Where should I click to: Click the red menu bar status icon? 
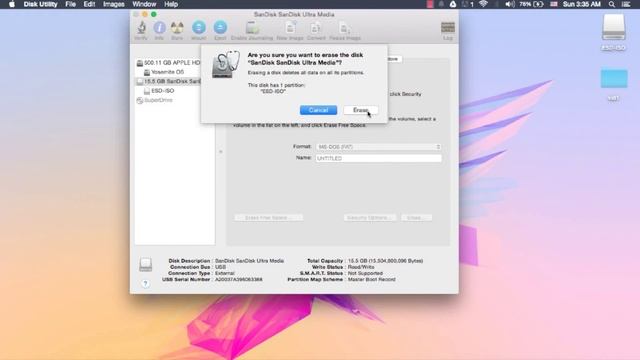430,4
